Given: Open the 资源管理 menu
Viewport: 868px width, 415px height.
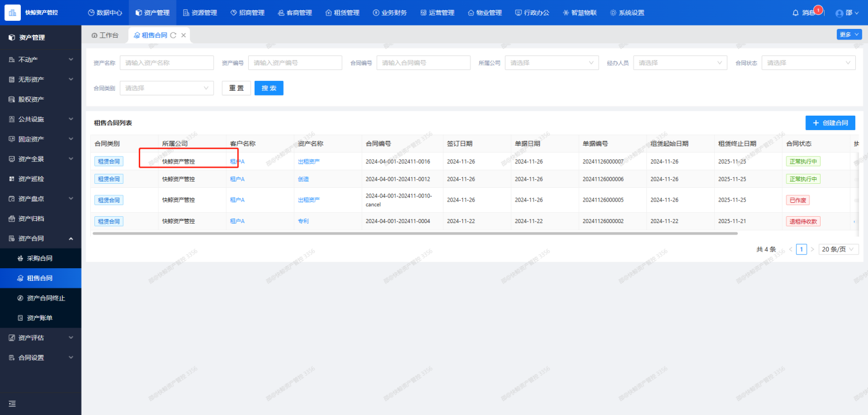Looking at the screenshot, I should click(x=200, y=13).
